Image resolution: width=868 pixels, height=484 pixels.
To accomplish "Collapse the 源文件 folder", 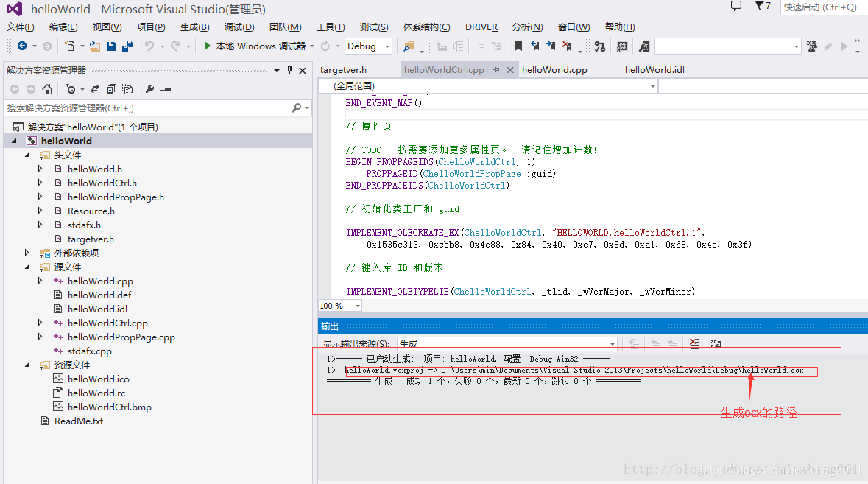I will 27,267.
